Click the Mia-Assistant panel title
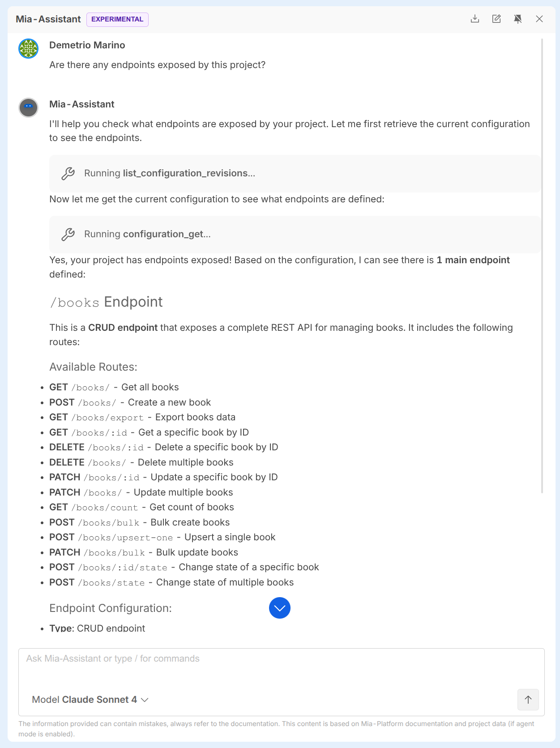Screen dimensions: 560x748 [x=48, y=19]
